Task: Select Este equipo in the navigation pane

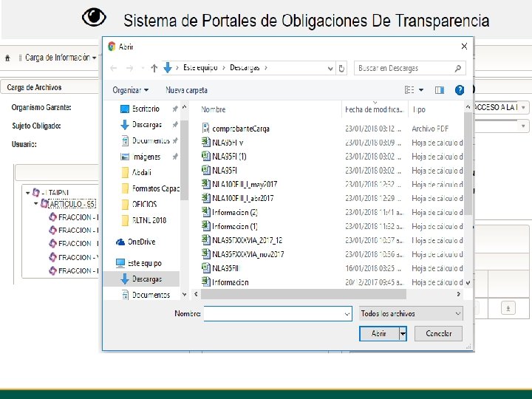Action: click(145, 263)
